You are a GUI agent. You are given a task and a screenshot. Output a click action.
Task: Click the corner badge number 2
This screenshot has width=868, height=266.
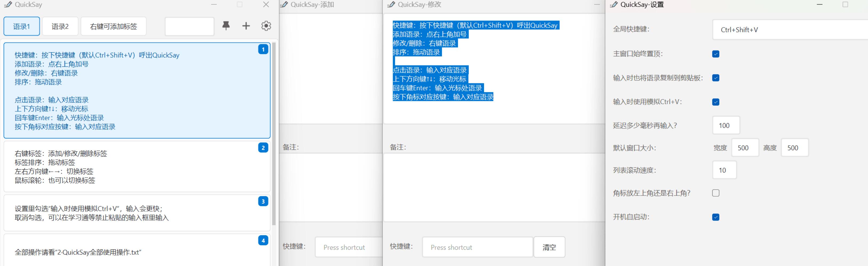[263, 147]
